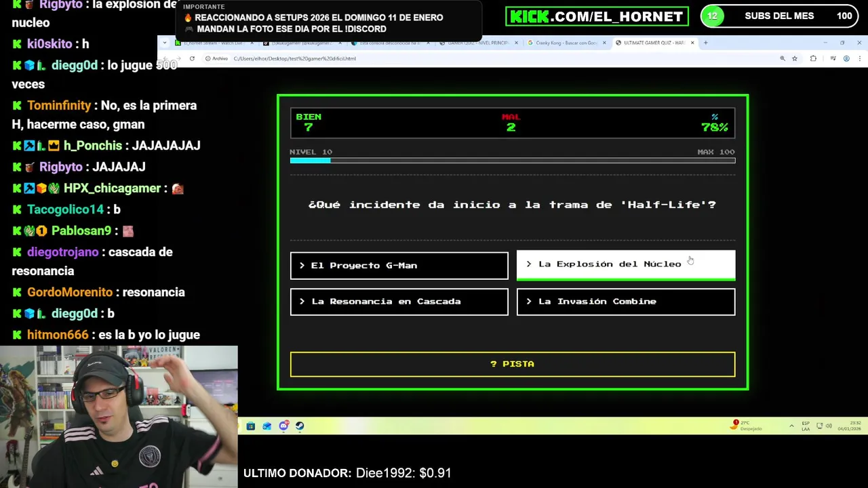Choose answer 'El Proyecto G-Man'
The height and width of the screenshot is (488, 868).
coord(399,266)
